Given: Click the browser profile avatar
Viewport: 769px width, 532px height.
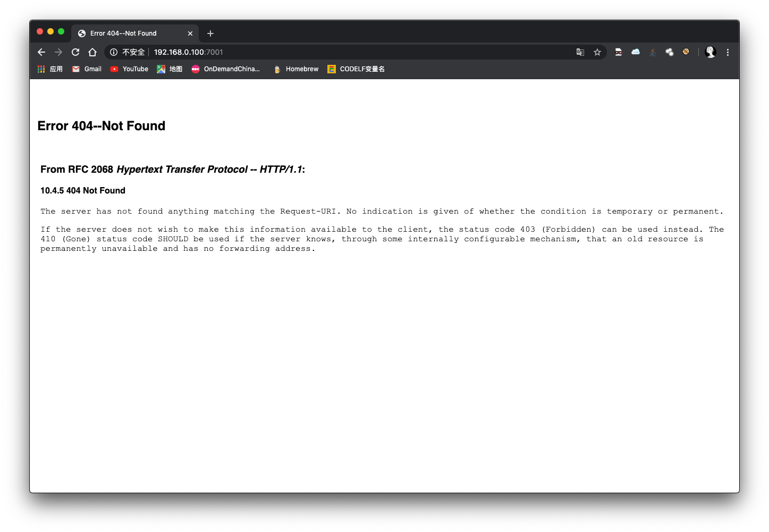Looking at the screenshot, I should 711,52.
